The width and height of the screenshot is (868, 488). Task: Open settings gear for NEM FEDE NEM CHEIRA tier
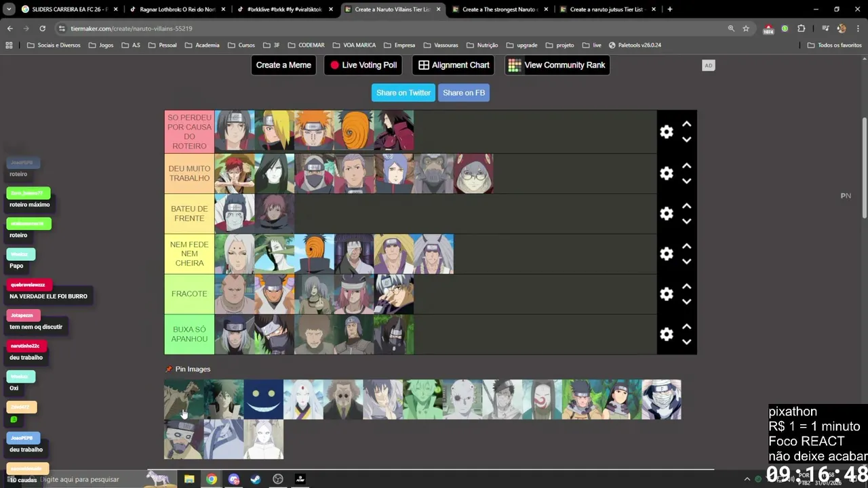(x=667, y=253)
